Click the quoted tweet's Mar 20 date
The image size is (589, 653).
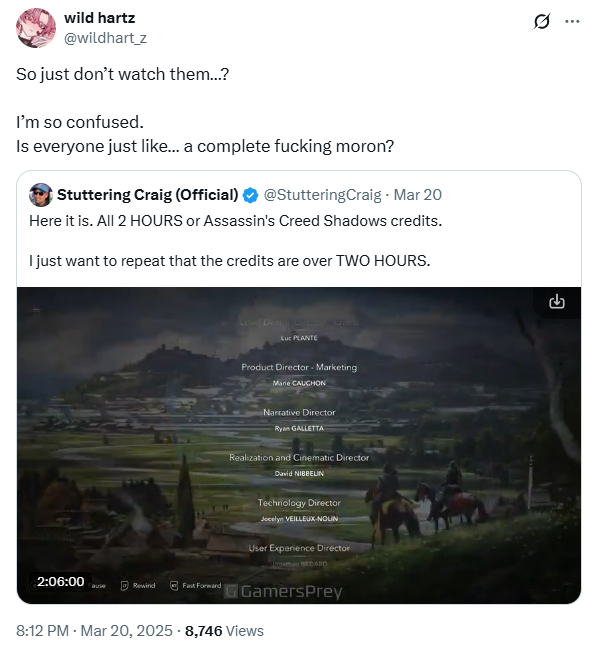(418, 194)
